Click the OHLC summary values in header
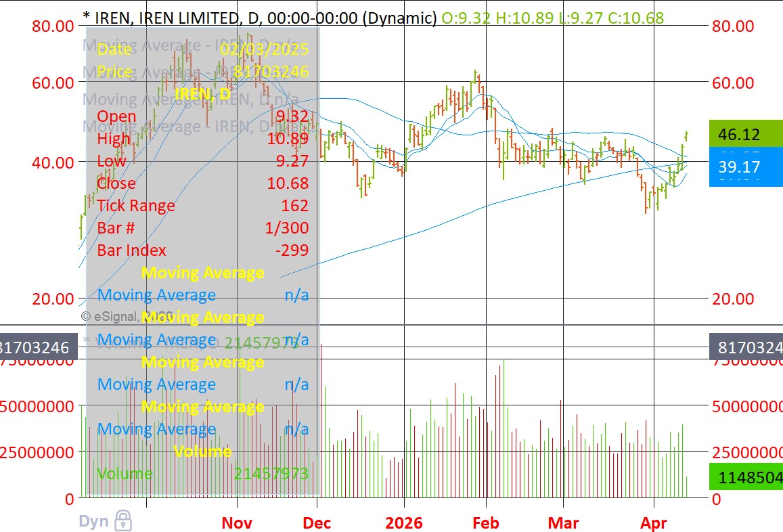Viewport: 783px width, 532px height. (553, 18)
